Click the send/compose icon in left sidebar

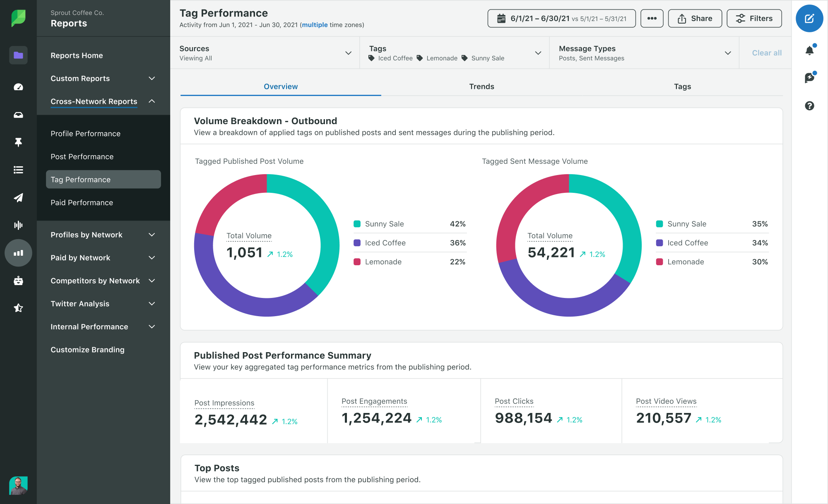(x=17, y=197)
